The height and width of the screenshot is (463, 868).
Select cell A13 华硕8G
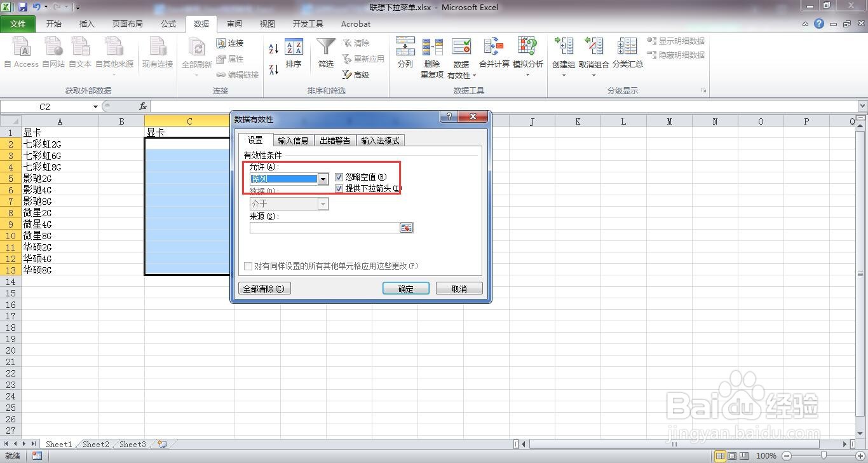[60, 270]
